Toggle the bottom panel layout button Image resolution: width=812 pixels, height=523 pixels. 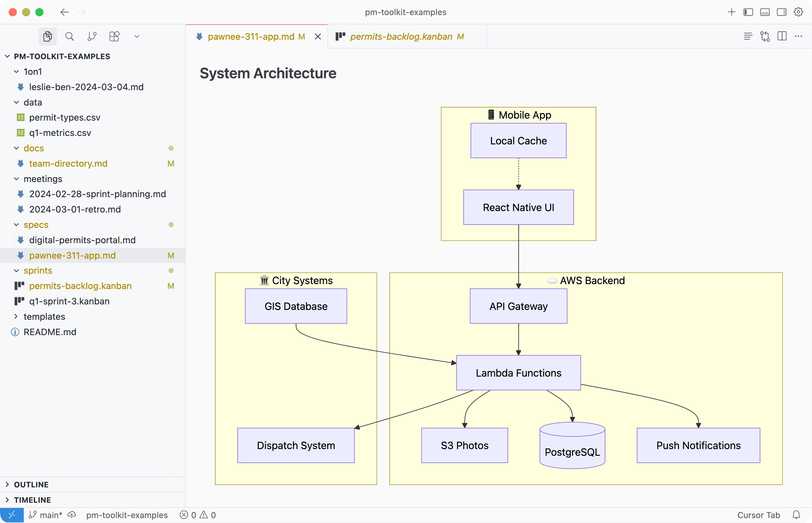tap(765, 12)
